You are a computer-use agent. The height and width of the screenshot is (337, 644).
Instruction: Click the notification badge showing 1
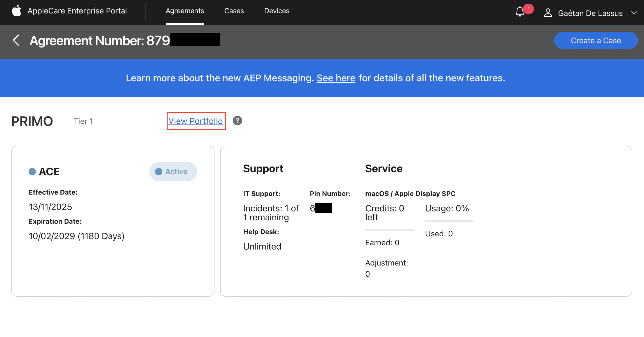(x=529, y=9)
